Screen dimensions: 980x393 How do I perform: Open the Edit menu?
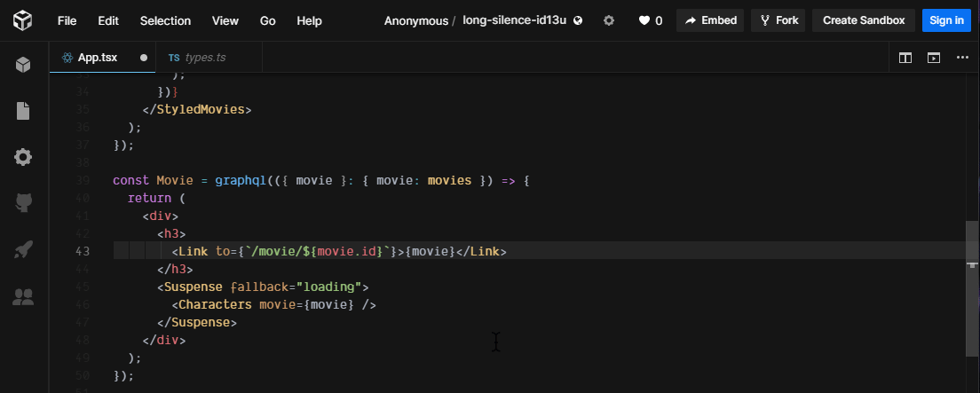108,20
